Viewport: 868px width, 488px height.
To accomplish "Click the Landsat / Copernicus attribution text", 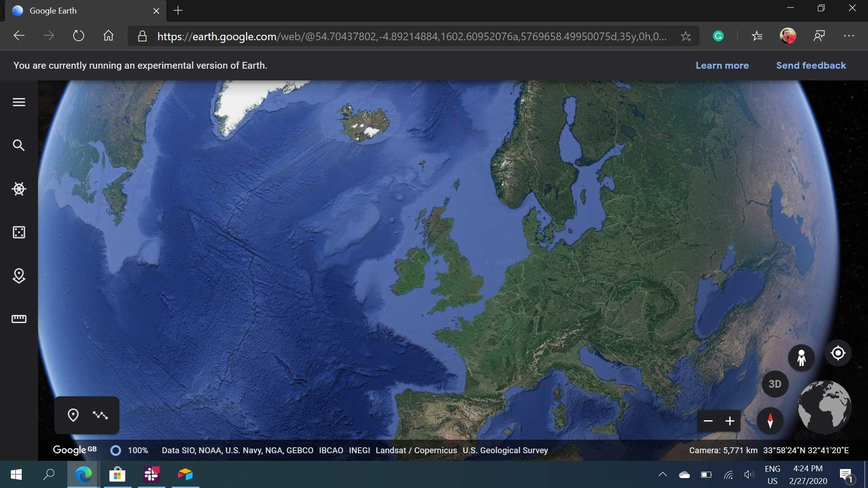I will [416, 450].
